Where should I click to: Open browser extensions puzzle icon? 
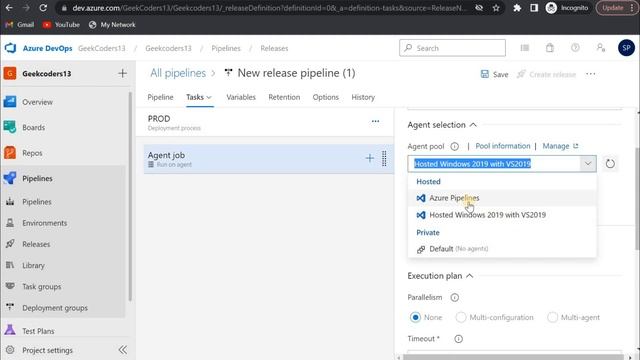[517, 8]
